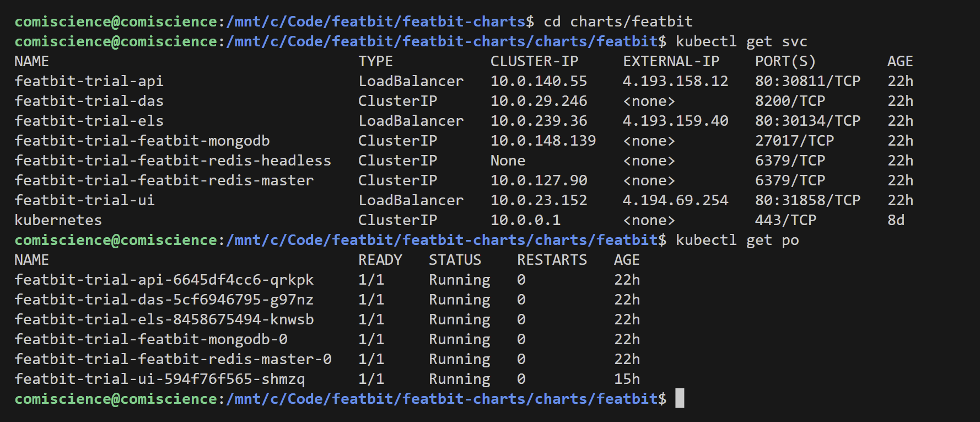Image resolution: width=980 pixels, height=422 pixels.
Task: Click the CLUSTER-IP column header
Action: [534, 61]
